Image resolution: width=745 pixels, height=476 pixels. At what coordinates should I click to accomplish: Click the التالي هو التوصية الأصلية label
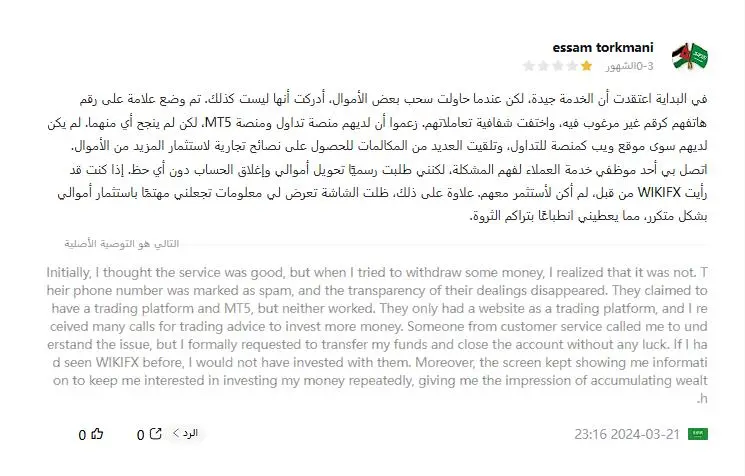(x=122, y=244)
